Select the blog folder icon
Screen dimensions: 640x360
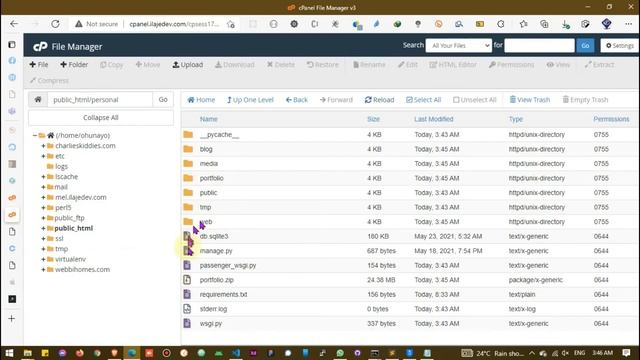pyautogui.click(x=188, y=149)
